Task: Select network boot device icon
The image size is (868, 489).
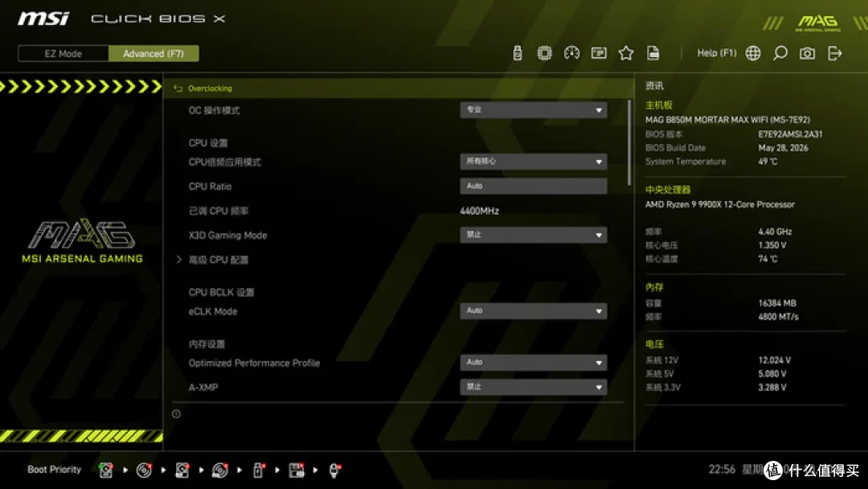Action: (x=334, y=471)
